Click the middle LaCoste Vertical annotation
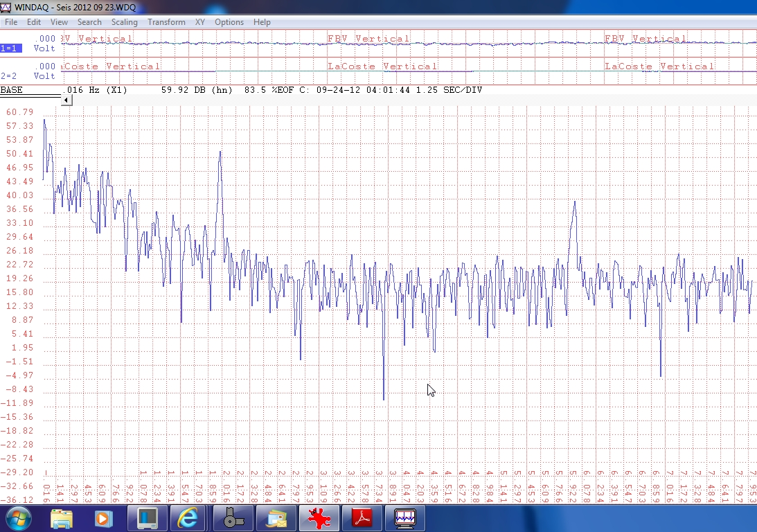 pos(382,66)
